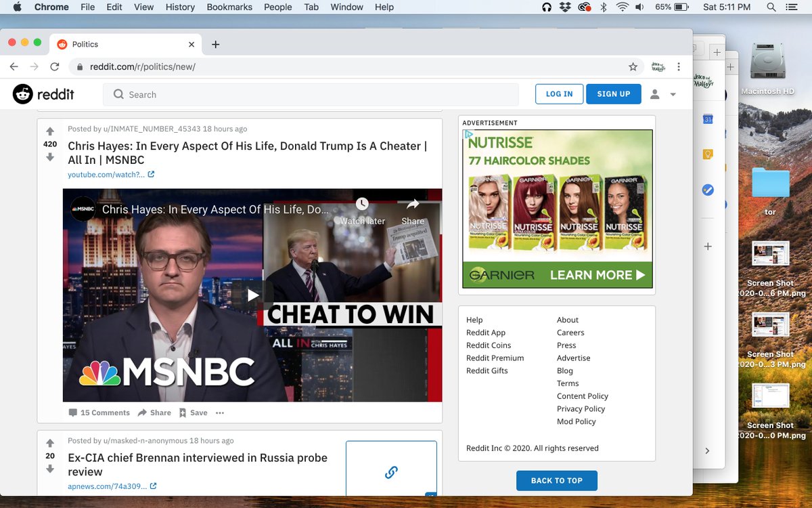This screenshot has height=508, width=812.
Task: Open the People menu
Action: coord(277,7)
